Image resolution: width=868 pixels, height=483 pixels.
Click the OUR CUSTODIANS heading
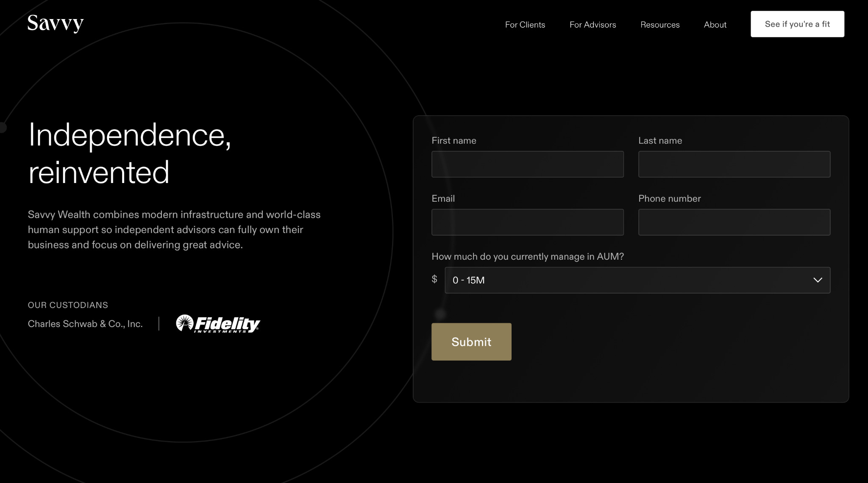coord(68,305)
